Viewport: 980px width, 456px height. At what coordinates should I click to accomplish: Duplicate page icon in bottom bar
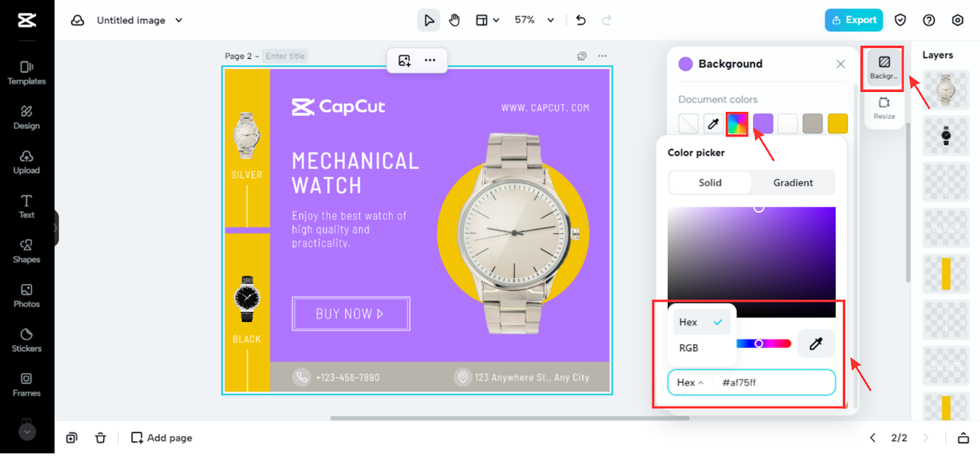(x=71, y=438)
